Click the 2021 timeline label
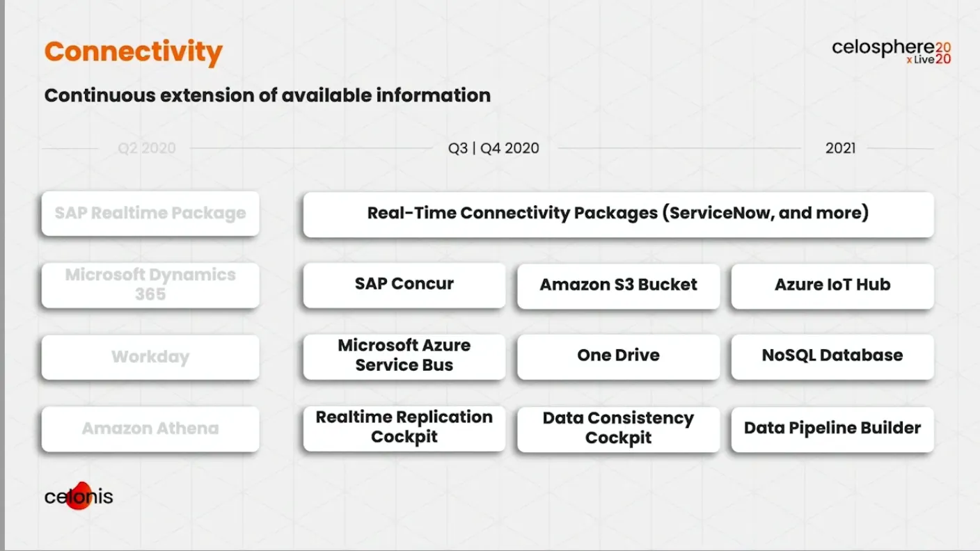 click(841, 148)
